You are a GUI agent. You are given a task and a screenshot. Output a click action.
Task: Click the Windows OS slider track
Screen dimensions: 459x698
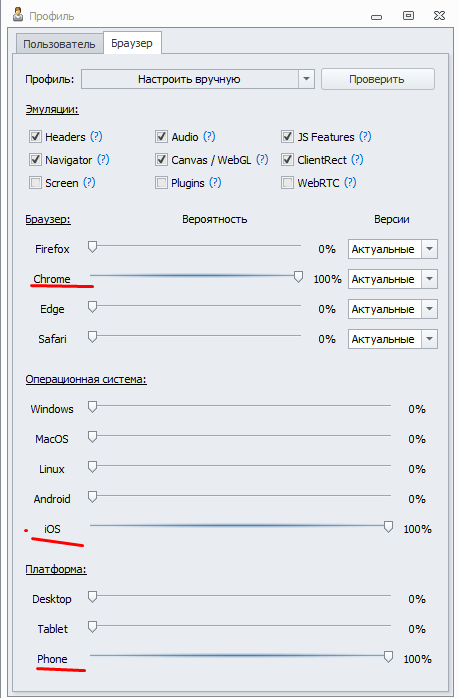coord(240,406)
